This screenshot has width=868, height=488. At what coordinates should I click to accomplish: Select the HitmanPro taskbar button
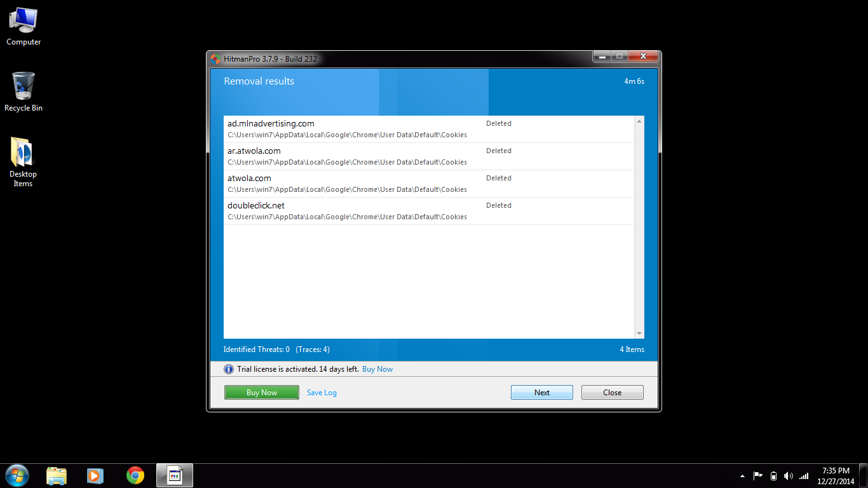tap(175, 475)
